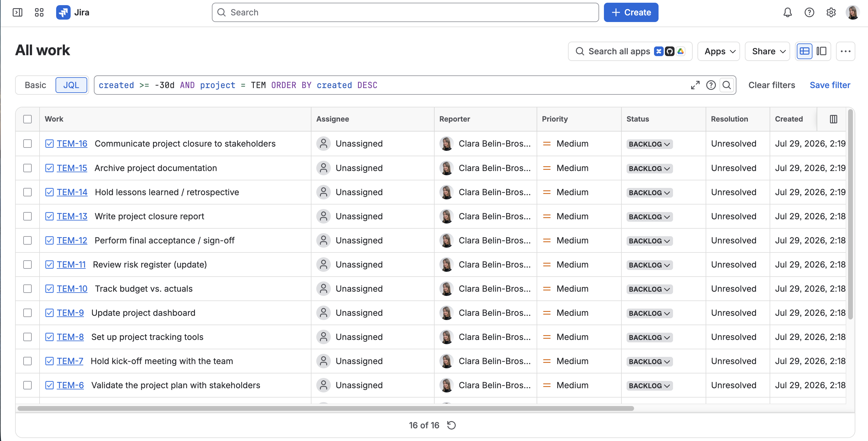
Task: Open the help question mark
Action: click(x=809, y=12)
